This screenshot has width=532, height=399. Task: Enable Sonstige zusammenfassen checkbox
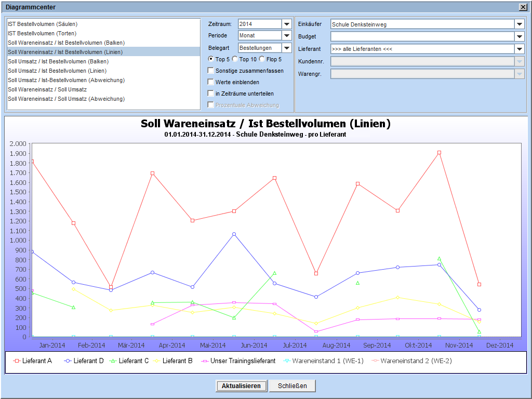pos(210,71)
